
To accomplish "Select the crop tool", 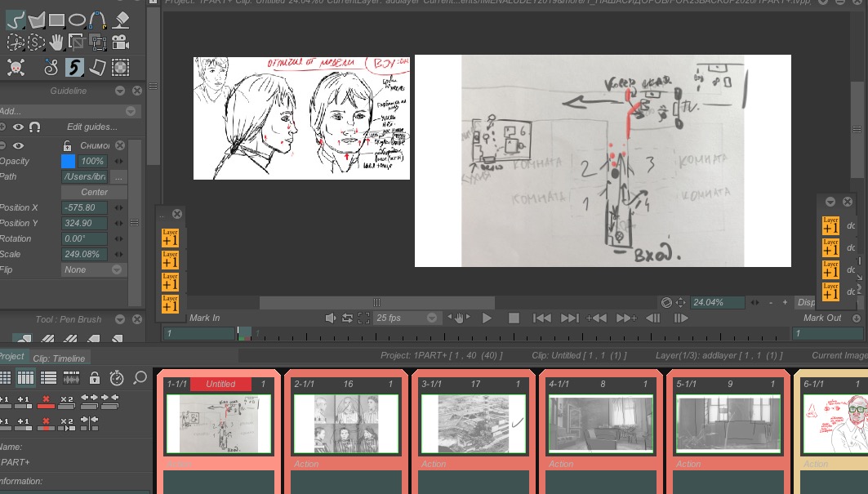I will (x=77, y=42).
